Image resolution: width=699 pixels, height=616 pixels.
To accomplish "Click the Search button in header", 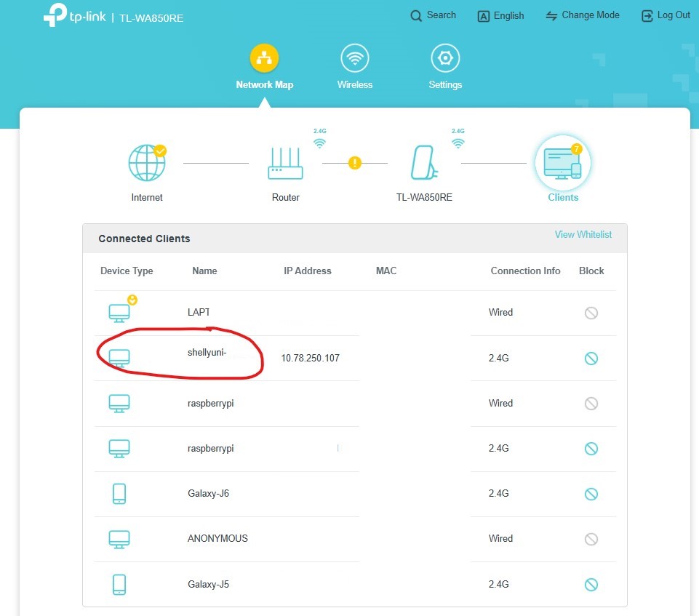I will pyautogui.click(x=433, y=15).
